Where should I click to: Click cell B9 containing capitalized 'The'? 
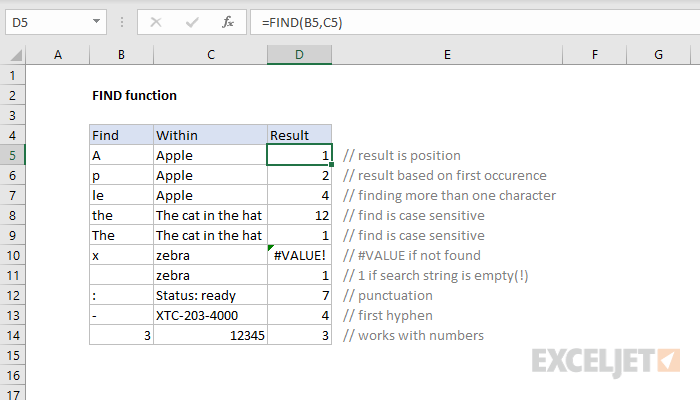pos(121,235)
